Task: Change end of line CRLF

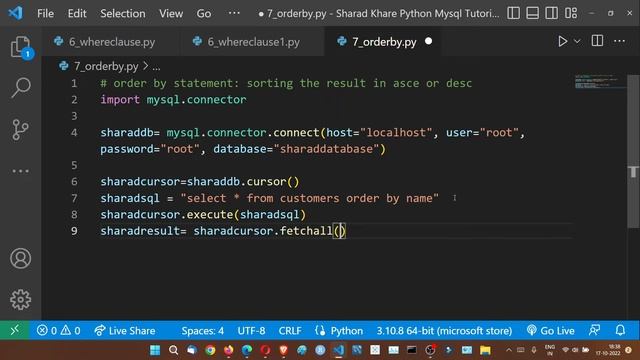Action: click(290, 331)
